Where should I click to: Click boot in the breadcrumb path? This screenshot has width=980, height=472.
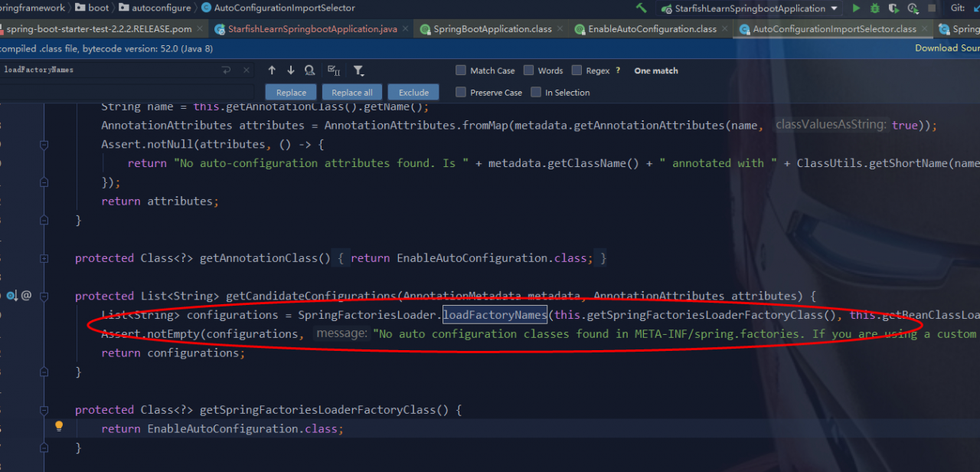[99, 8]
